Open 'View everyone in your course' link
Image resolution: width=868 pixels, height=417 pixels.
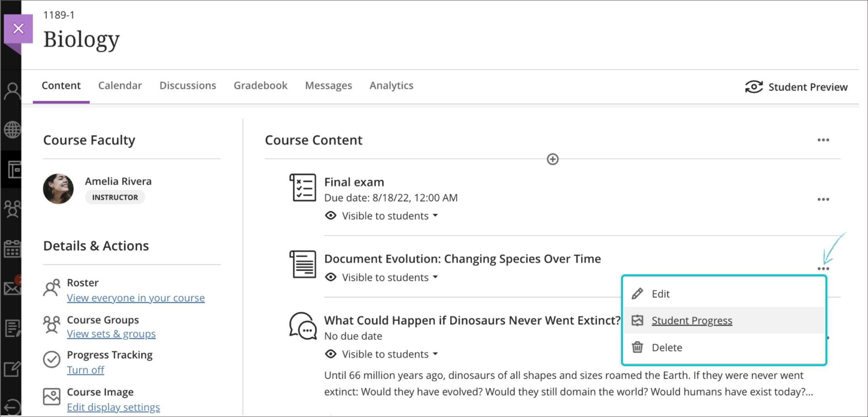click(136, 298)
